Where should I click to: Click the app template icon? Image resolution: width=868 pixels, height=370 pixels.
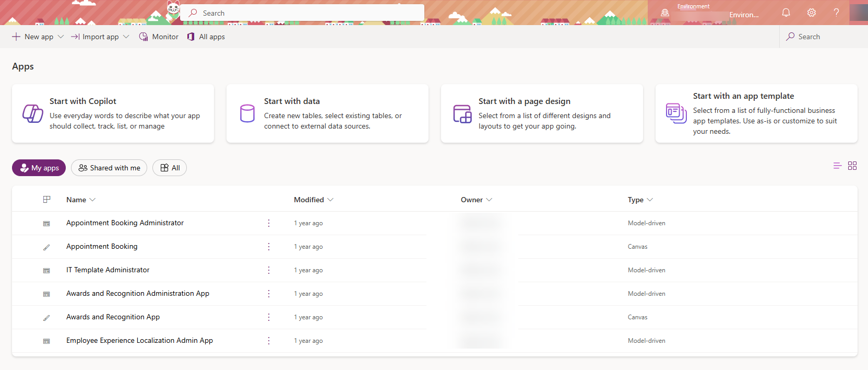tap(676, 113)
